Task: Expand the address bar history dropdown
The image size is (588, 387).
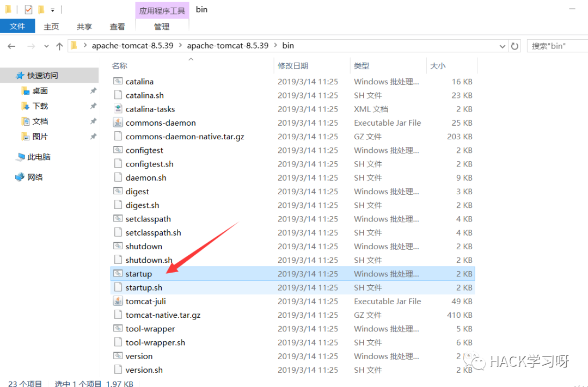Action: coord(502,46)
